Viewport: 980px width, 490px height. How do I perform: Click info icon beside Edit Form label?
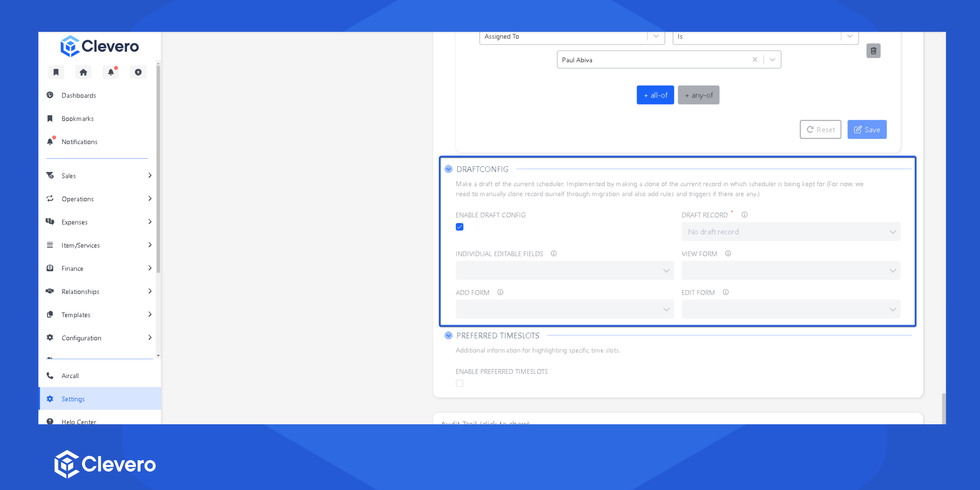click(x=726, y=292)
